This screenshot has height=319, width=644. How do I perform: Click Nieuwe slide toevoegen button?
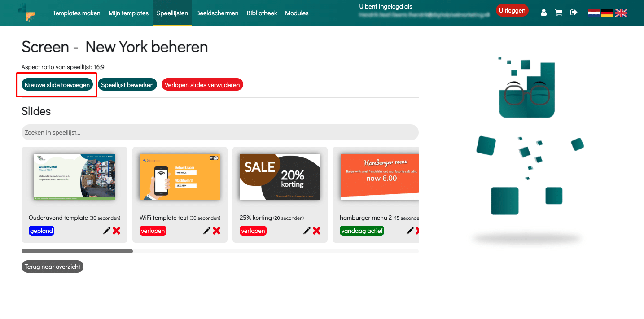[57, 85]
